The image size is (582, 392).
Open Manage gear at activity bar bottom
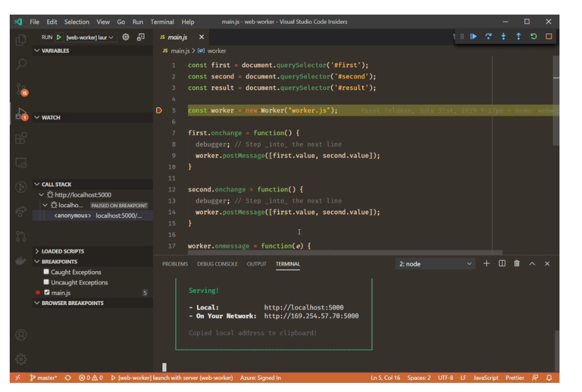[x=21, y=359]
